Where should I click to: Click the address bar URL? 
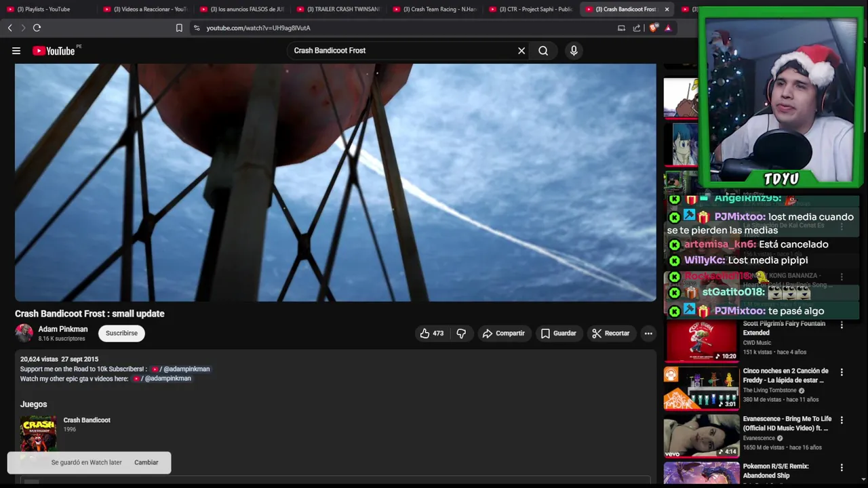258,28
